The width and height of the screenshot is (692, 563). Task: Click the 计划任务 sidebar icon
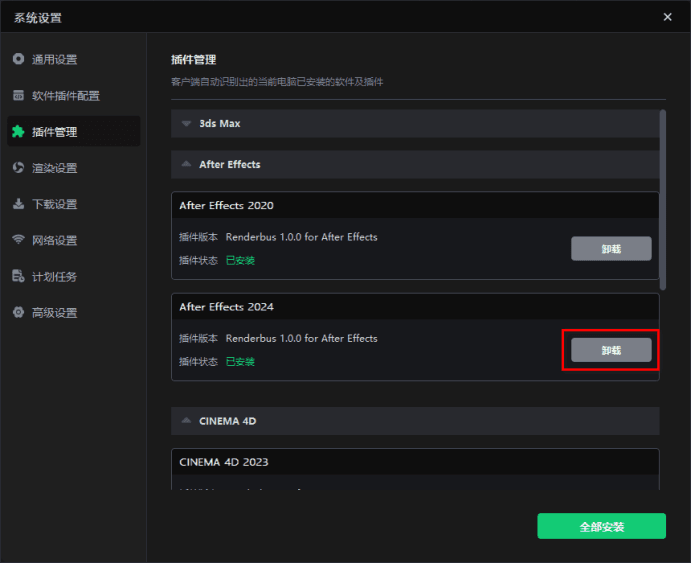pos(18,276)
